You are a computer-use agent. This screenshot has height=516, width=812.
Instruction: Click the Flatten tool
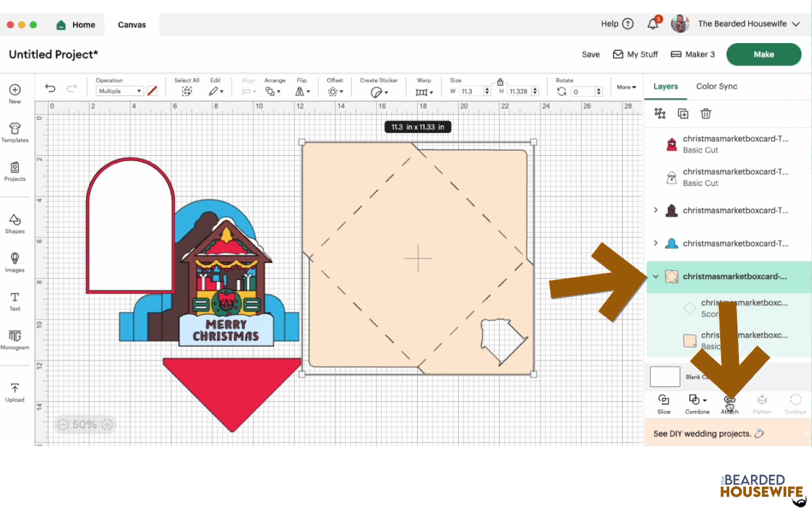762,404
